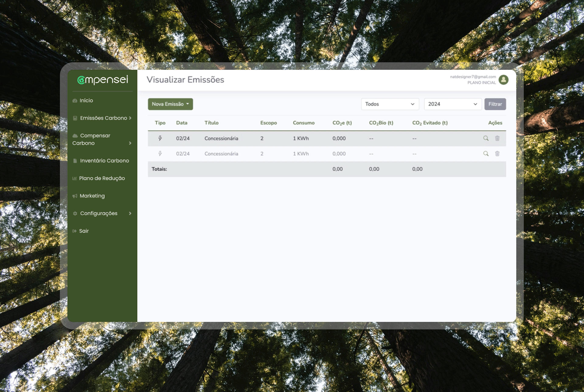584x392 pixels.
Task: Open the Todos filter dropdown
Action: pos(390,104)
